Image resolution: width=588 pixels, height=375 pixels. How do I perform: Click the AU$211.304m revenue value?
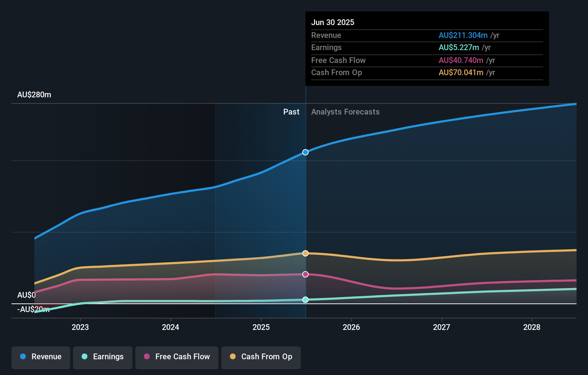coord(463,35)
